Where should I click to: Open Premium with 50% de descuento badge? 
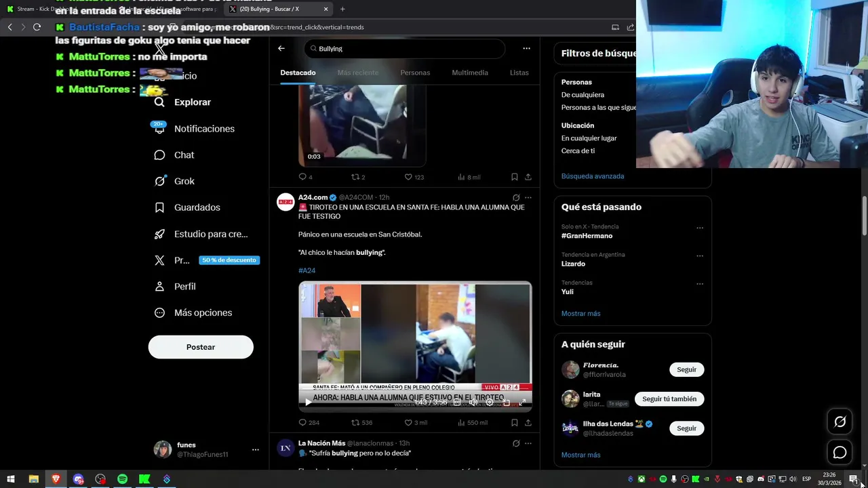coord(206,260)
